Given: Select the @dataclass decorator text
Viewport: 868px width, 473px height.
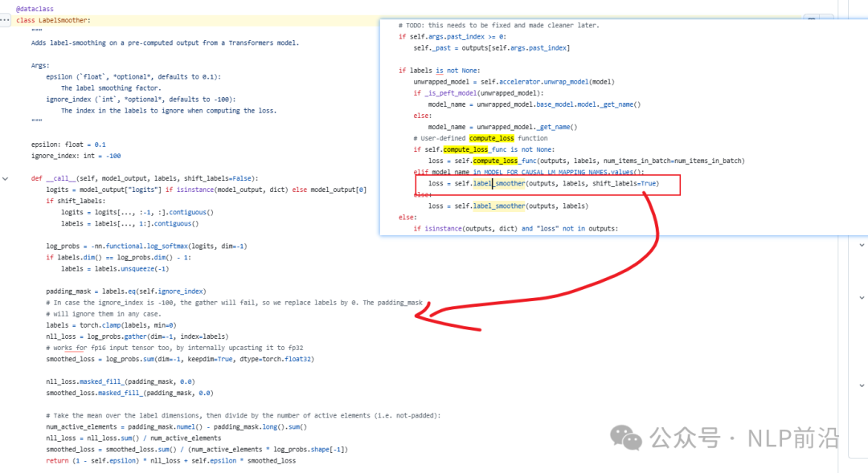Looking at the screenshot, I should (35, 9).
